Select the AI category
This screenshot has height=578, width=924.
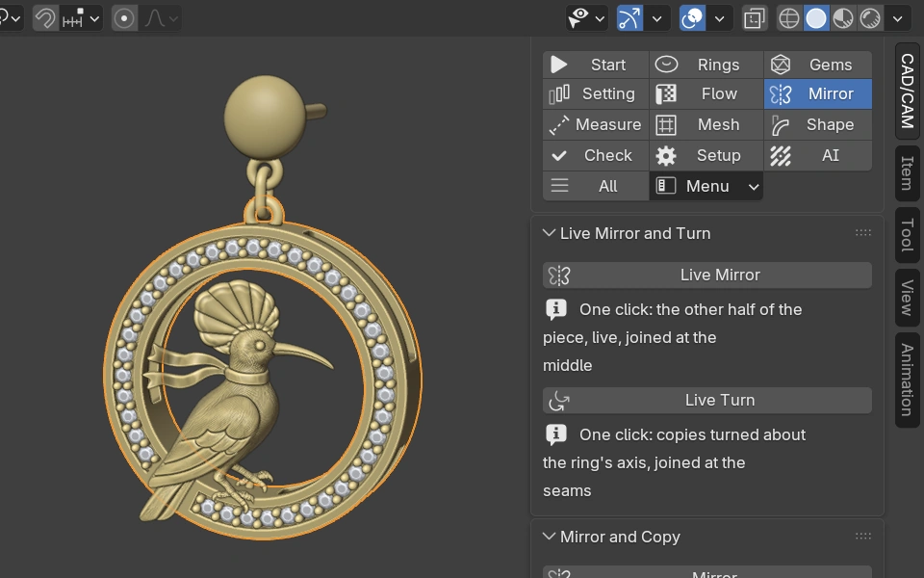[x=818, y=155]
